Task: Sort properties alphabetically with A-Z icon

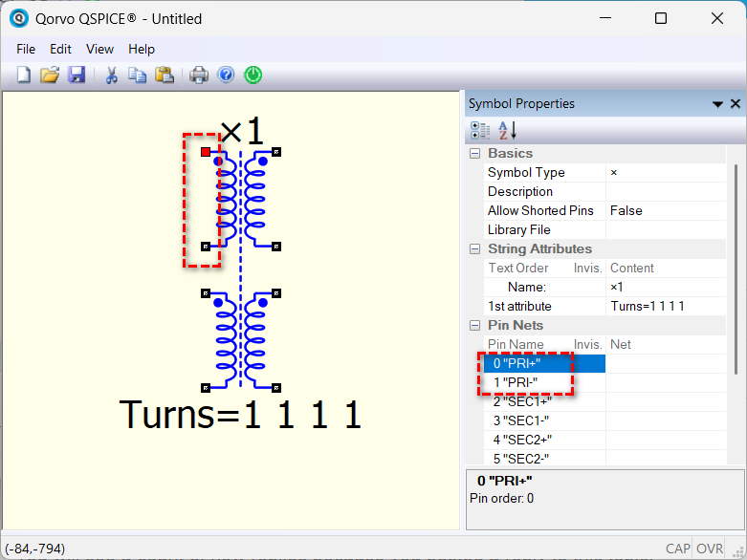Action: pos(508,131)
